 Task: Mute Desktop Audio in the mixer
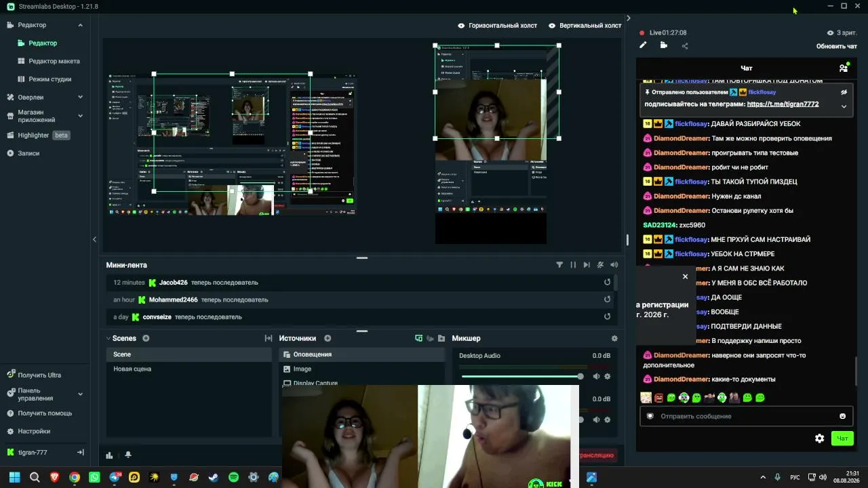coord(597,376)
